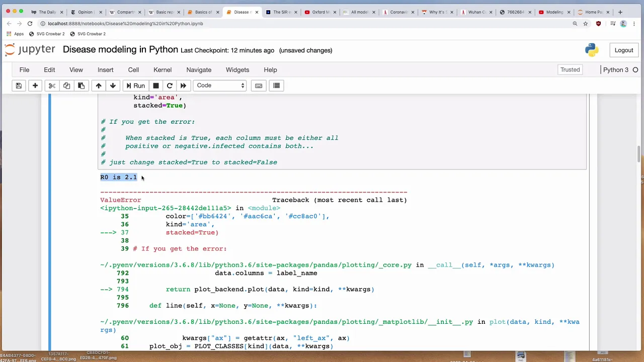This screenshot has height=362, width=644.
Task: Restart kernel and re-run whole notebook
Action: pos(183,85)
